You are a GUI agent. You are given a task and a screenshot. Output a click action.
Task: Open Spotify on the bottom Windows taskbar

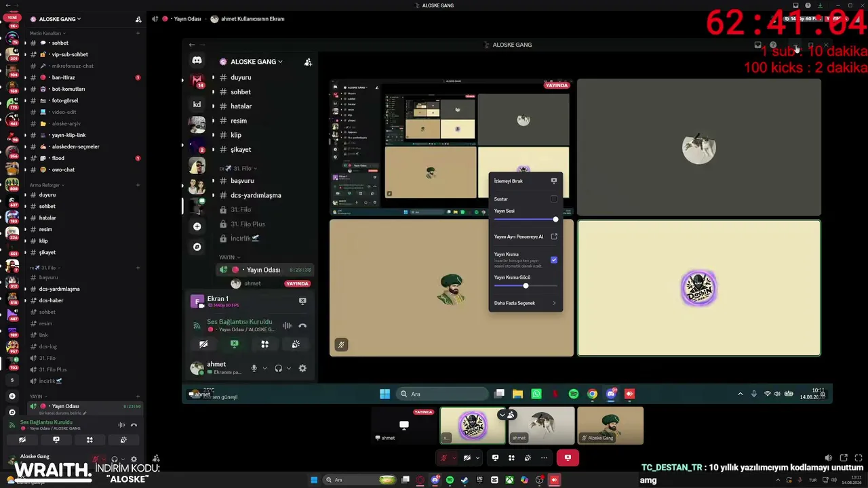point(450,480)
